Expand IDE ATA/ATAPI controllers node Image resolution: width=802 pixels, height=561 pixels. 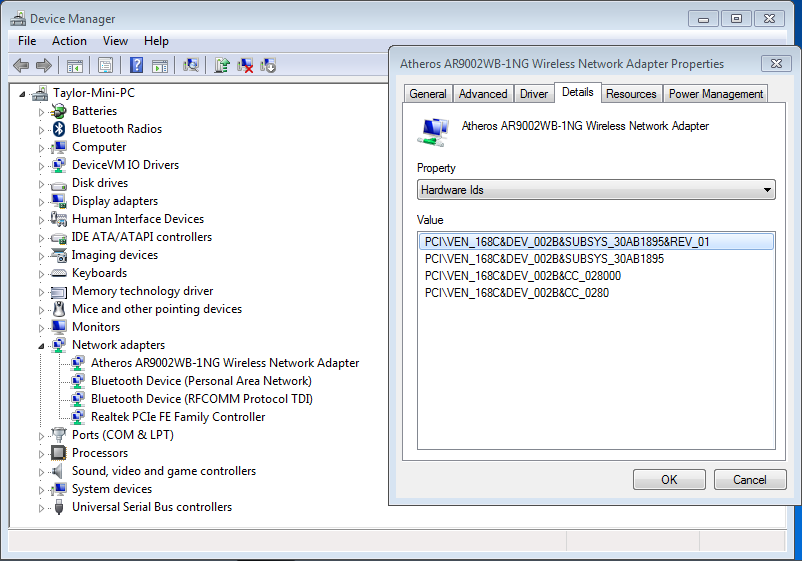(41, 238)
